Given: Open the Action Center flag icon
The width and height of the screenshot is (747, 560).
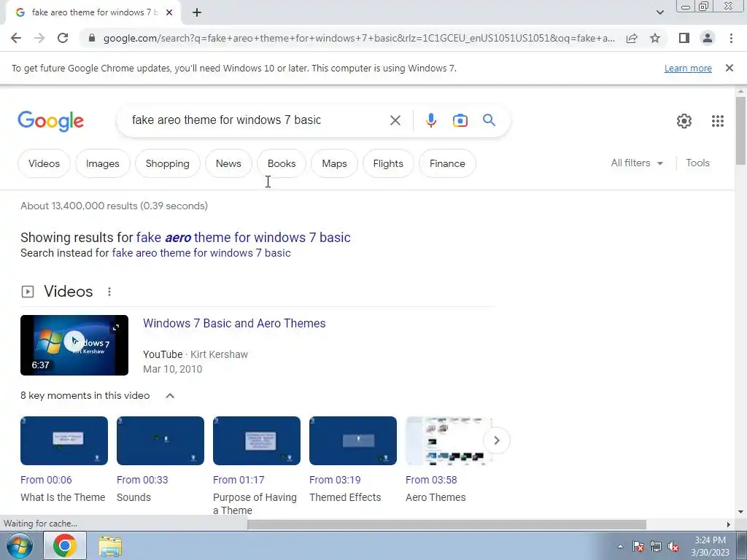Looking at the screenshot, I should [638, 546].
